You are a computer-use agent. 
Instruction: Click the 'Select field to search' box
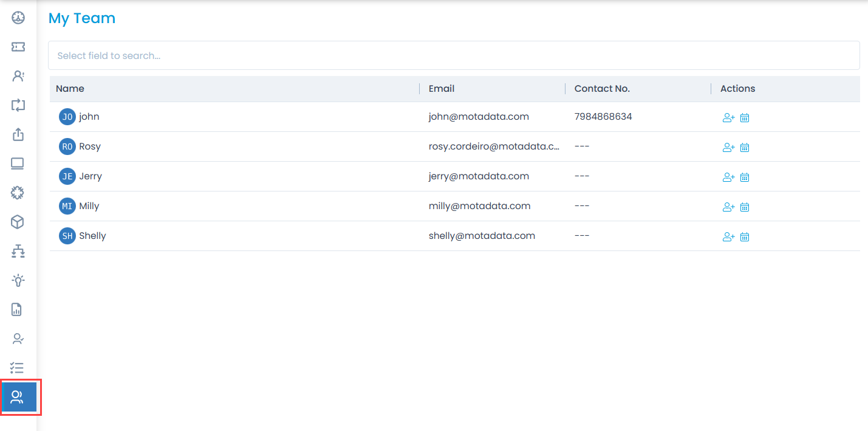click(x=454, y=55)
